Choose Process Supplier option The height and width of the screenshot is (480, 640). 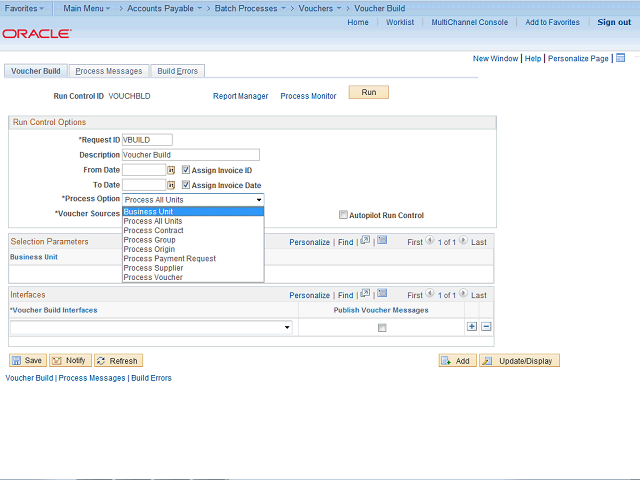[193, 268]
